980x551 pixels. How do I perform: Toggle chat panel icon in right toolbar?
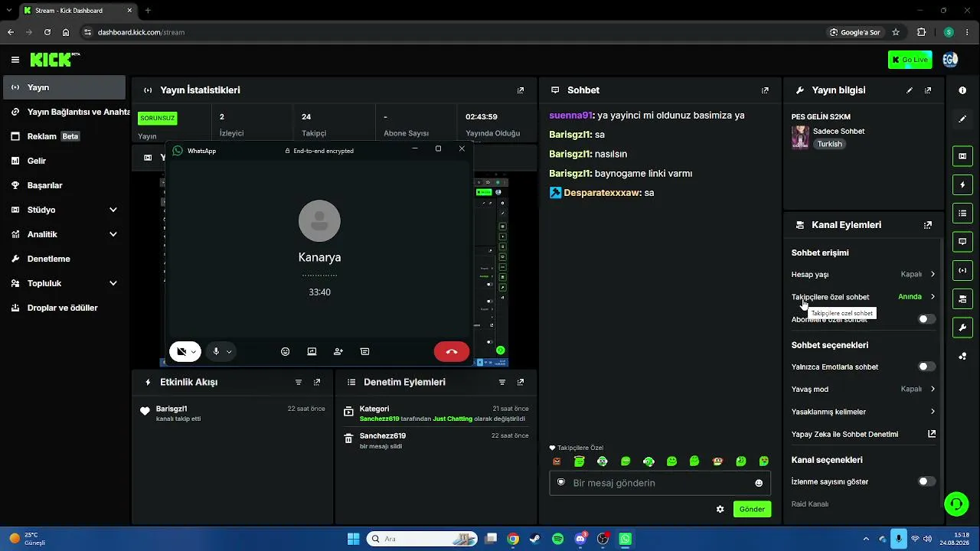pyautogui.click(x=962, y=241)
